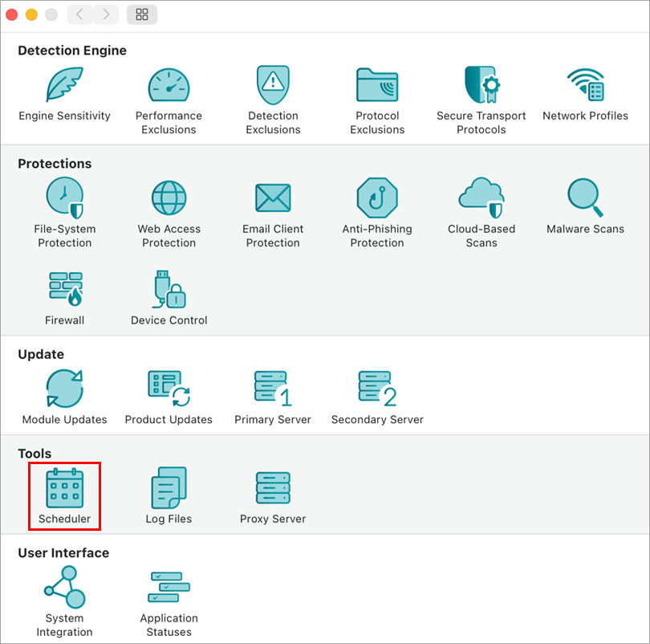Open the Firewall settings

[x=64, y=290]
